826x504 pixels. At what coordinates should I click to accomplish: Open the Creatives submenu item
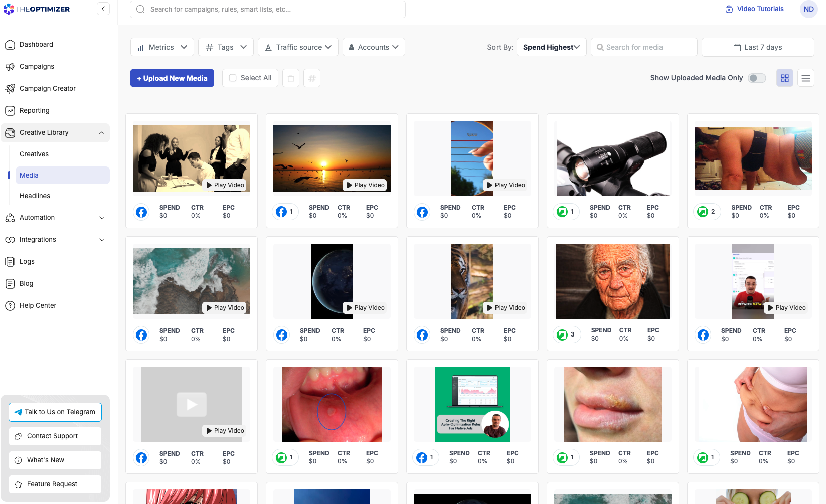[x=34, y=154]
